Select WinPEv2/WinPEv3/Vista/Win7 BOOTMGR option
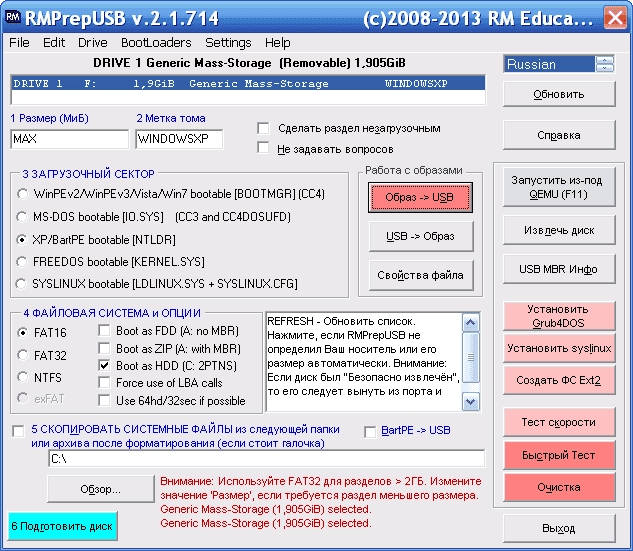The height and width of the screenshot is (551, 633). click(x=22, y=194)
